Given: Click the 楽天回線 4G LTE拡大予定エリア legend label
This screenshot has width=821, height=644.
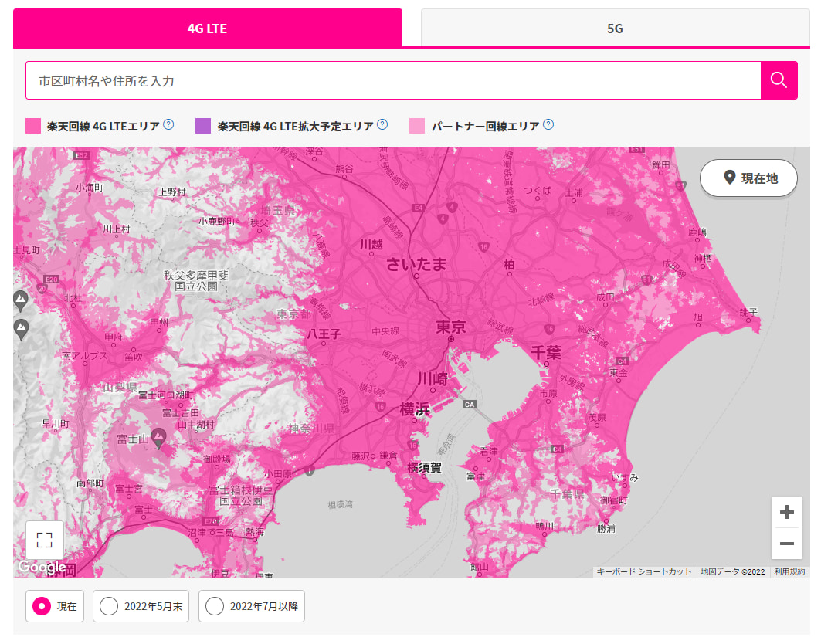Looking at the screenshot, I should (x=296, y=126).
